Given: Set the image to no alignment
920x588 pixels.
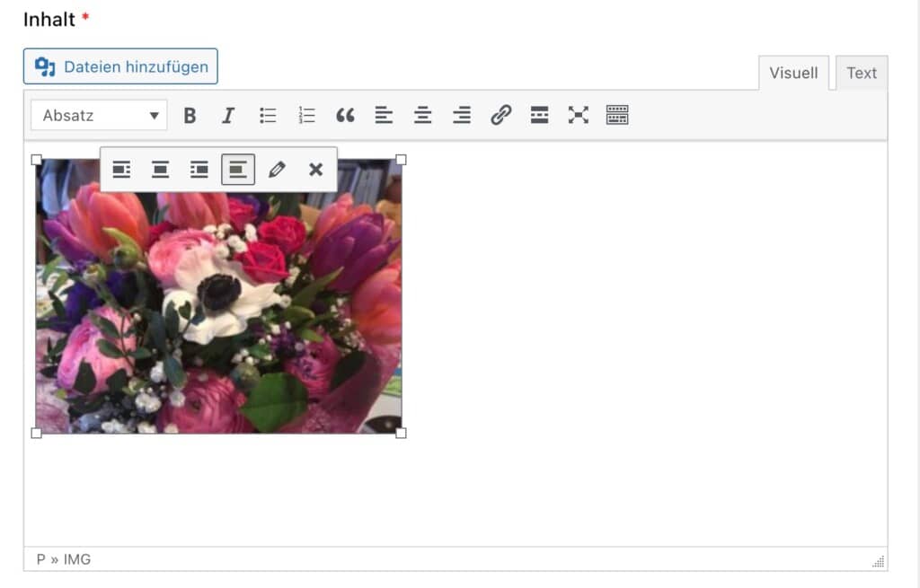Looking at the screenshot, I should click(x=237, y=170).
